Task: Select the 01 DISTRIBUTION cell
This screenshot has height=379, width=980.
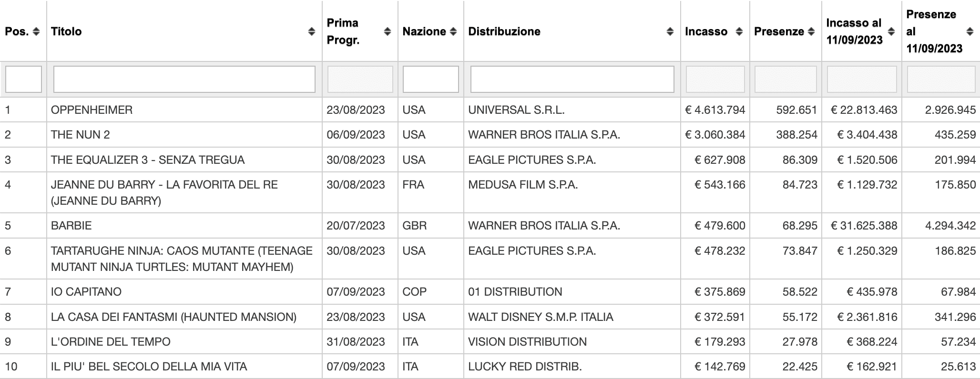Action: 515,292
